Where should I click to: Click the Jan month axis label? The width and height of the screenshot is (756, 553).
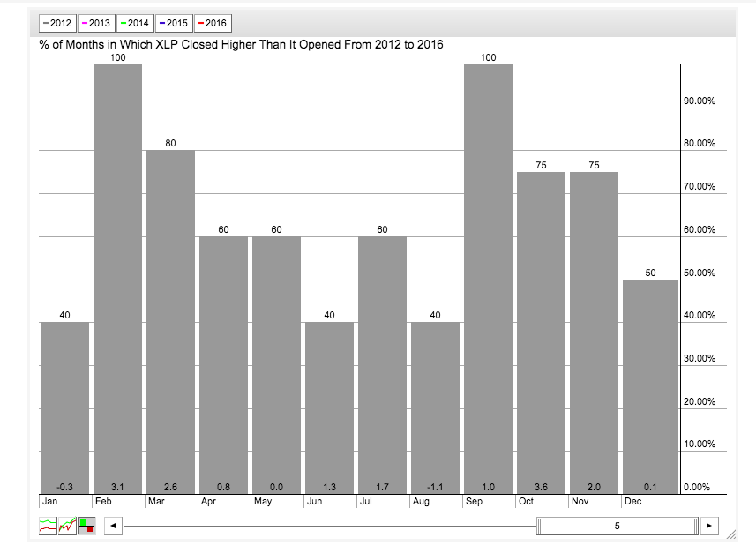coord(49,502)
